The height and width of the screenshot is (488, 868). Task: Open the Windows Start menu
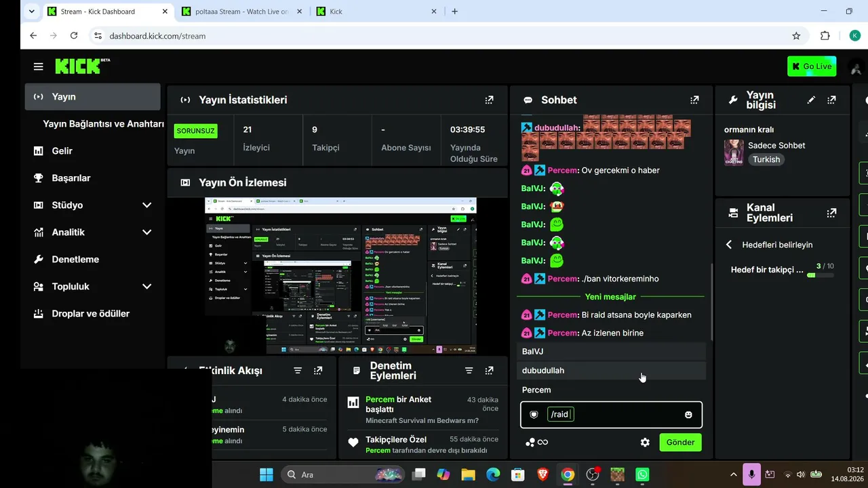tap(266, 474)
